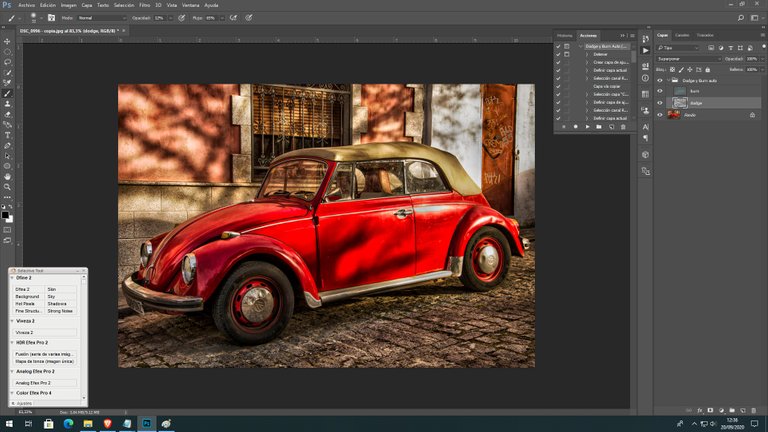Click the Strong Noise button
Image resolution: width=768 pixels, height=432 pixels.
[60, 311]
